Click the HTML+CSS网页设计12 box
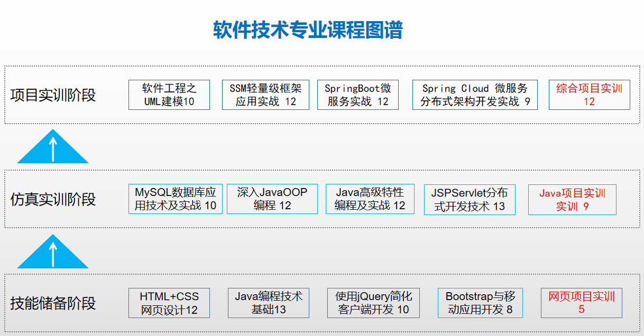644x336 pixels. click(169, 303)
